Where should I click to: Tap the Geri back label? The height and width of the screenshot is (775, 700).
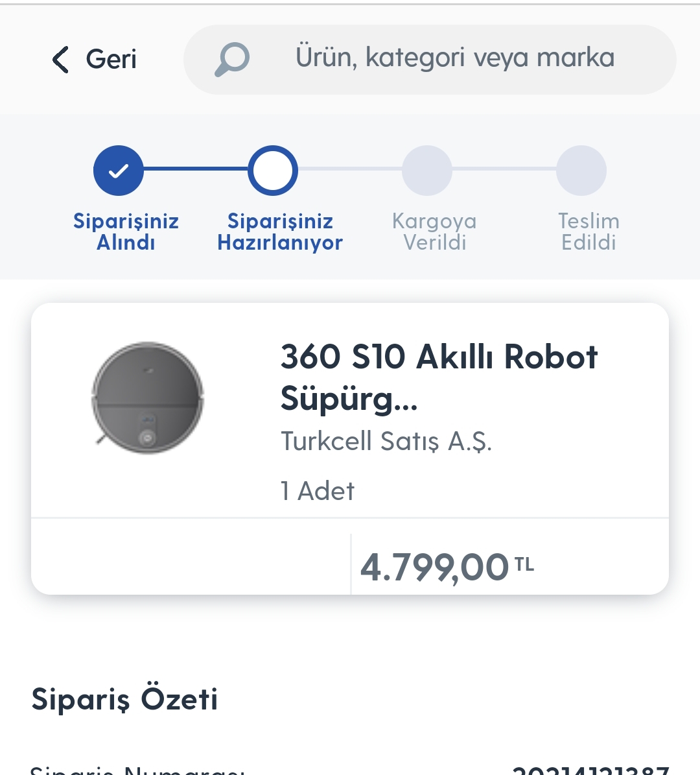point(111,60)
